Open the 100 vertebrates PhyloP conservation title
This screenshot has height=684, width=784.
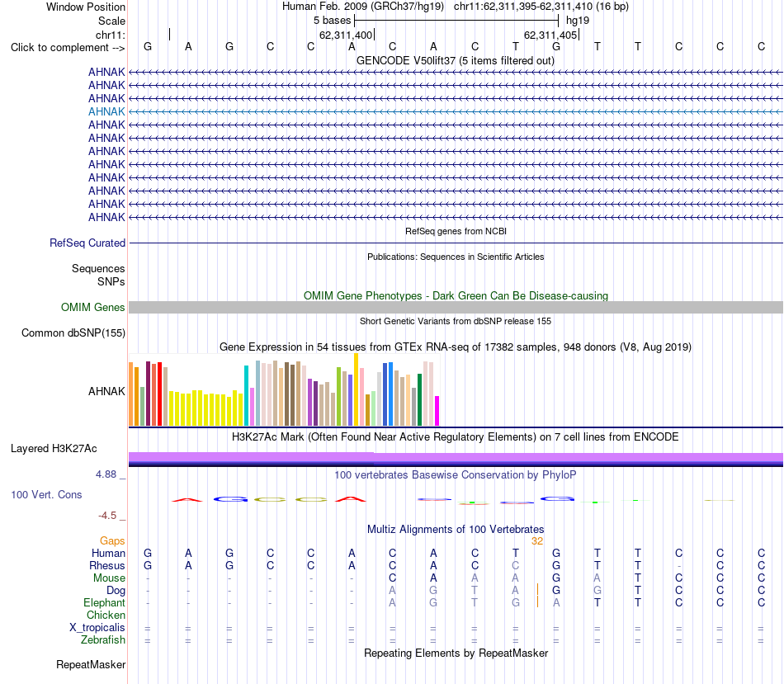(456, 475)
